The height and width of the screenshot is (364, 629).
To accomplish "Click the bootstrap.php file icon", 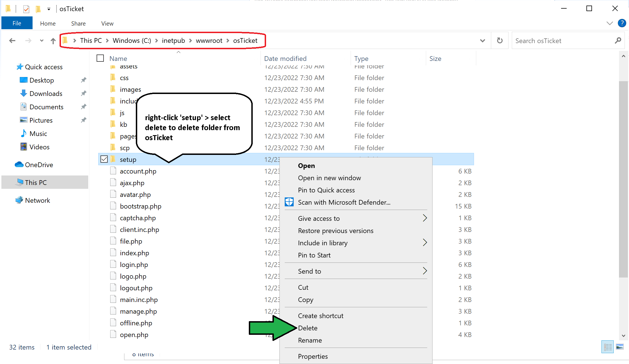I will tap(113, 206).
